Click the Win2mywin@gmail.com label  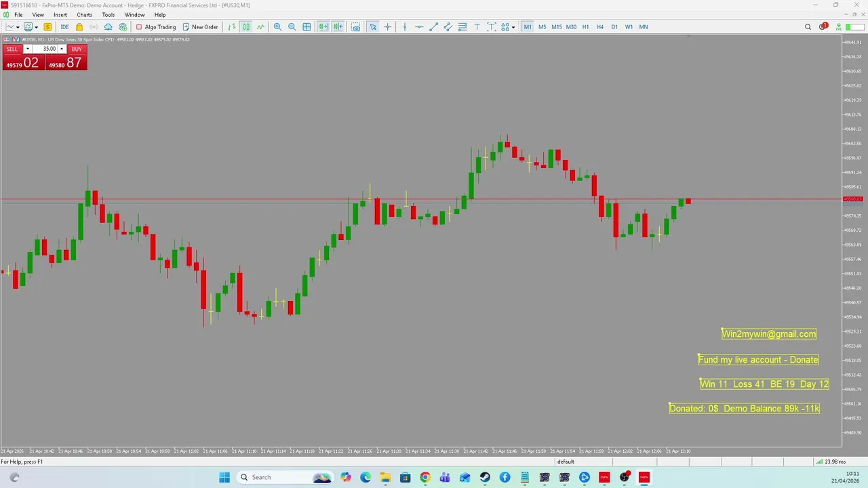coord(769,333)
